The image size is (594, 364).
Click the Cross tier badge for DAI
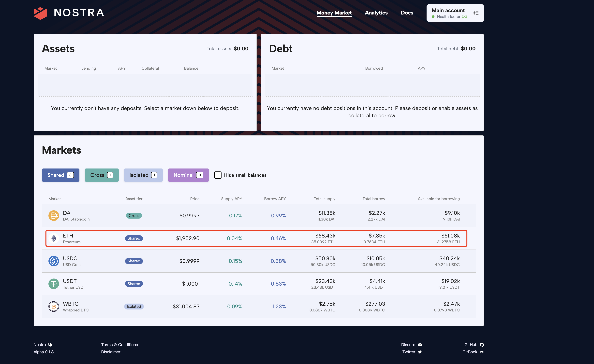click(134, 216)
